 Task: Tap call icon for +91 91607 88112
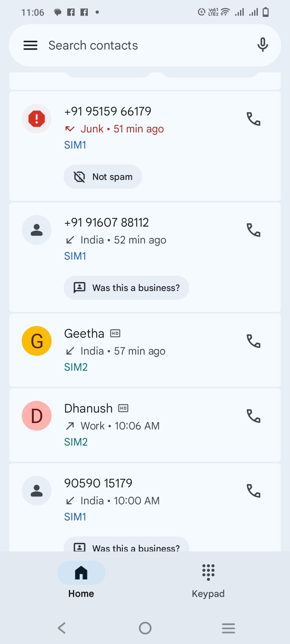pos(254,230)
